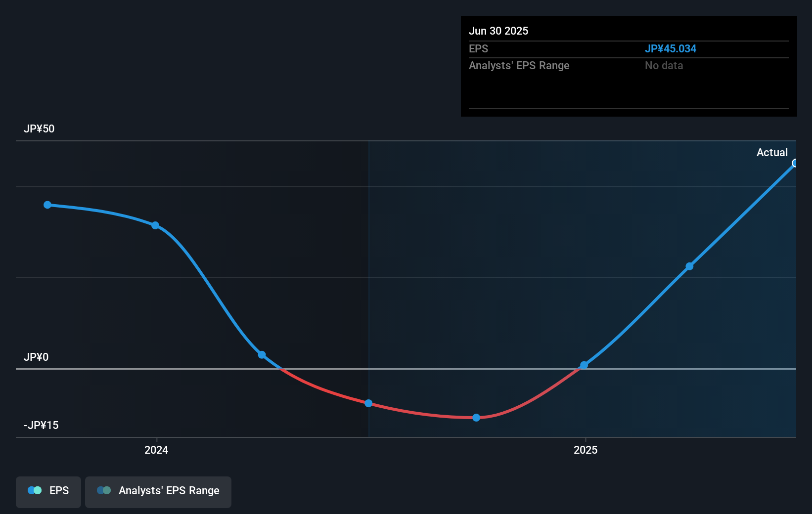The width and height of the screenshot is (812, 514).
Task: Click the Jun 30 2025 tooltip date
Action: 498,31
